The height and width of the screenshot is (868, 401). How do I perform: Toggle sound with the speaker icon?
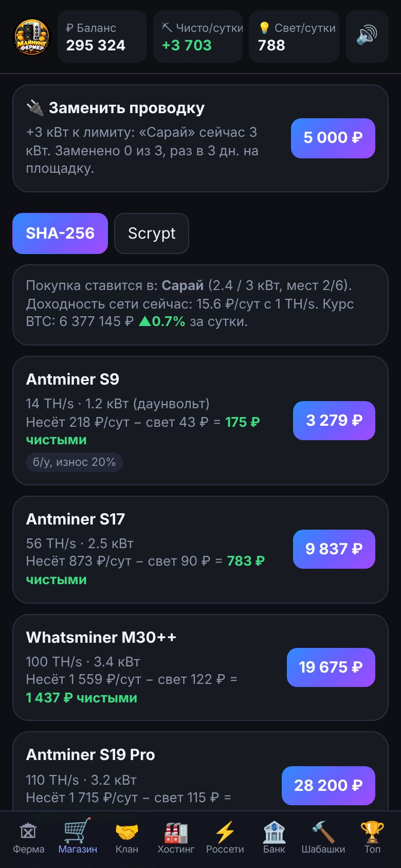[x=367, y=37]
